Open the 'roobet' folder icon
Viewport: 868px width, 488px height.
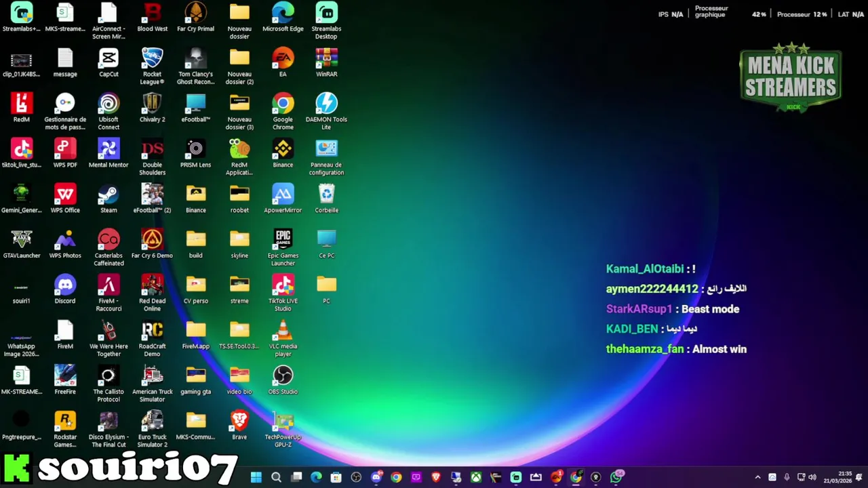tap(239, 199)
